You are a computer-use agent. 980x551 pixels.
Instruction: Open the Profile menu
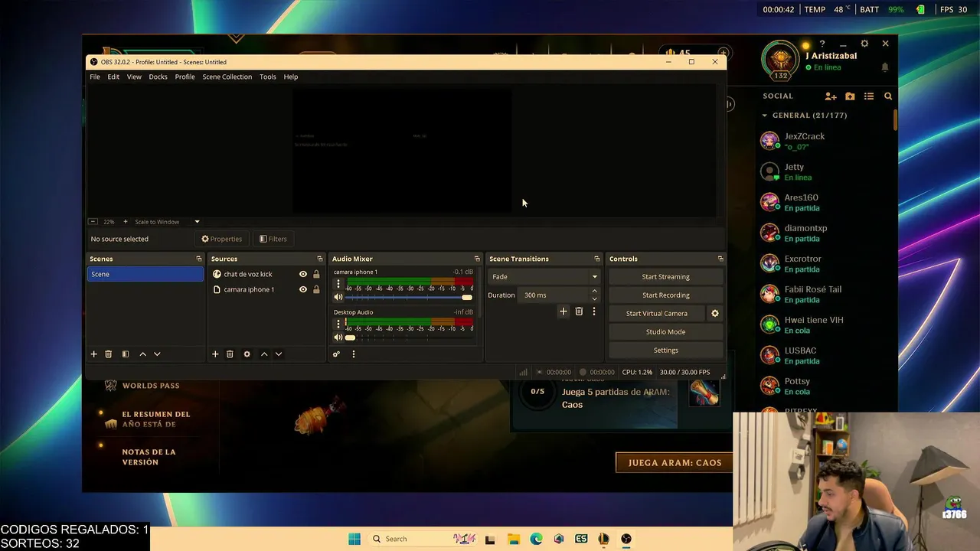coord(185,77)
